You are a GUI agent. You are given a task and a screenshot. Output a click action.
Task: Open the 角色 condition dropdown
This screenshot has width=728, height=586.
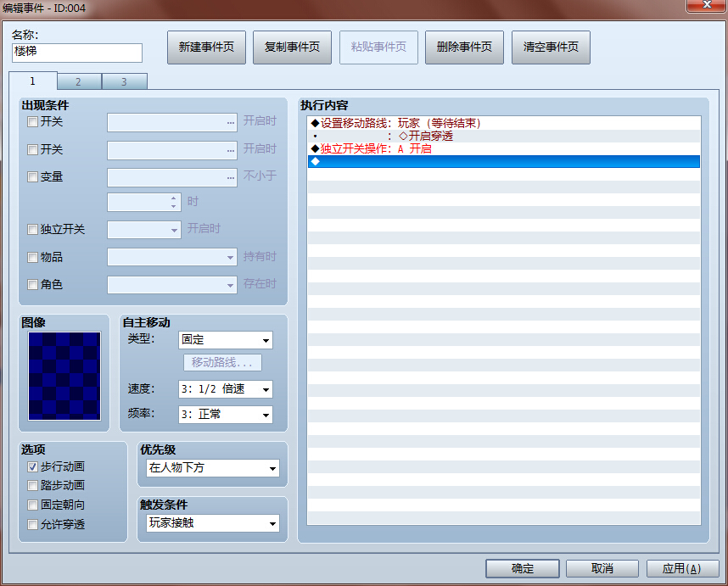coord(171,285)
